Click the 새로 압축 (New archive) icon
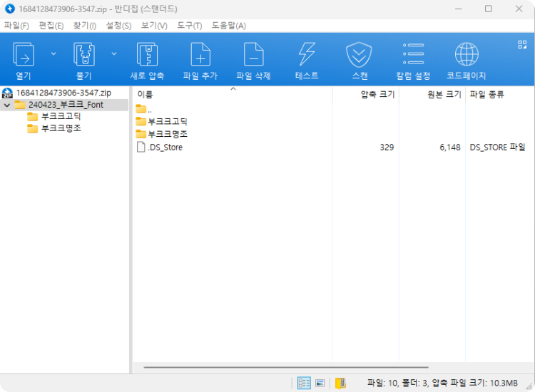Screen dimensions: 535x392 147,54
